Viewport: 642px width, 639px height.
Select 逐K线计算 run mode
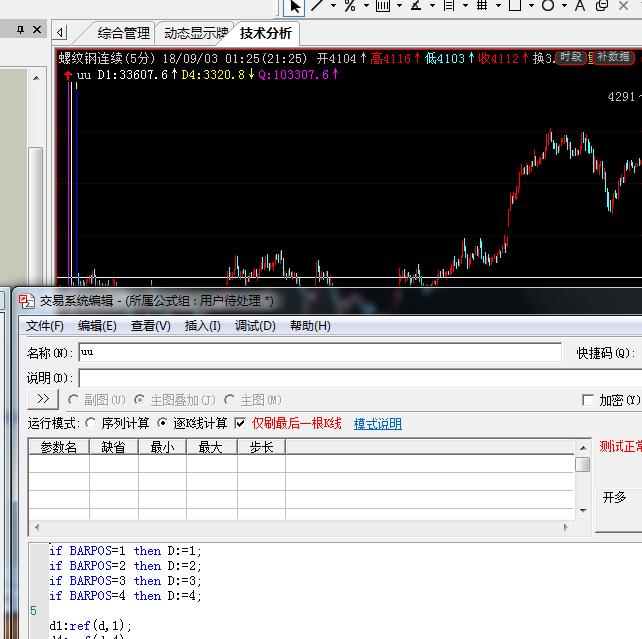(163, 423)
